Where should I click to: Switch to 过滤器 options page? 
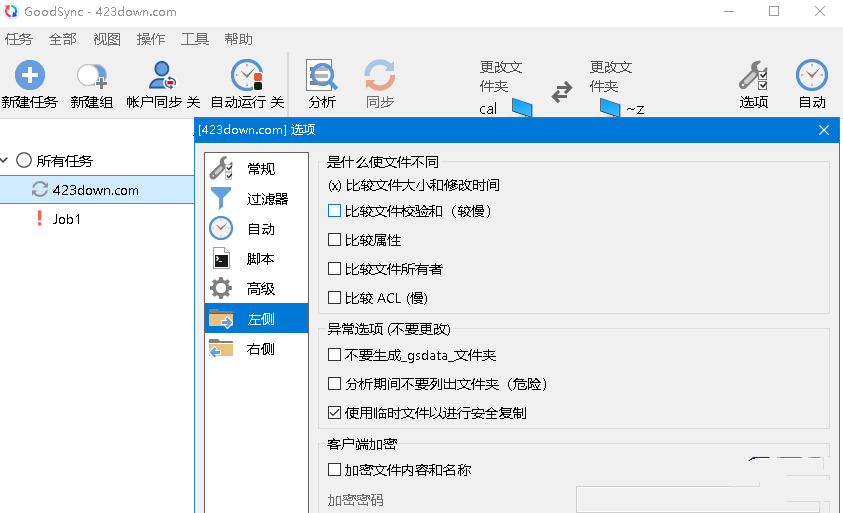267,199
